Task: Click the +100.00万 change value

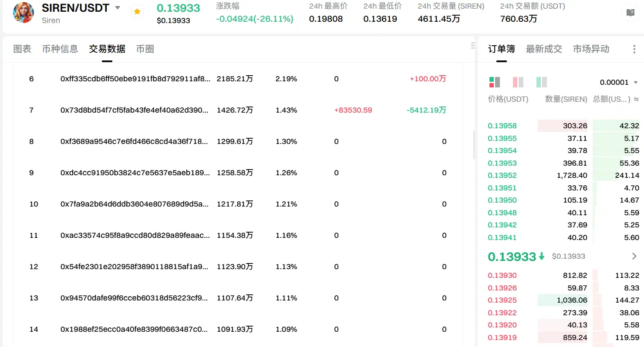Action: (x=428, y=79)
